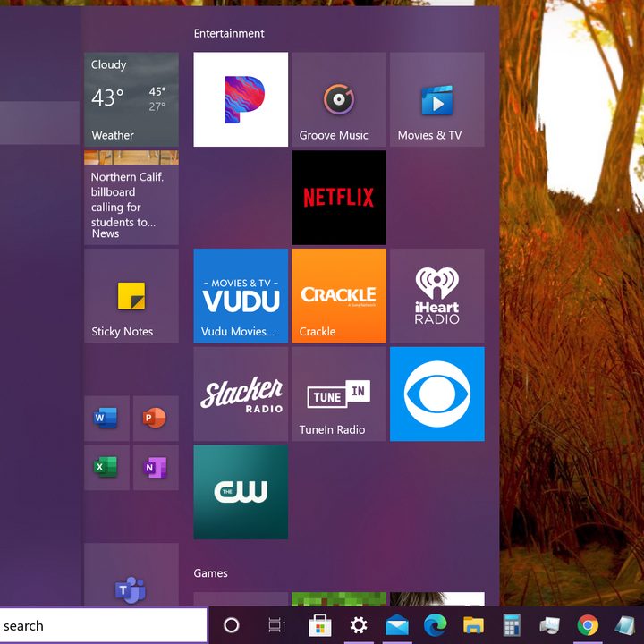This screenshot has width=644, height=644.
Task: Launch Calculator from taskbar
Action: click(x=512, y=625)
